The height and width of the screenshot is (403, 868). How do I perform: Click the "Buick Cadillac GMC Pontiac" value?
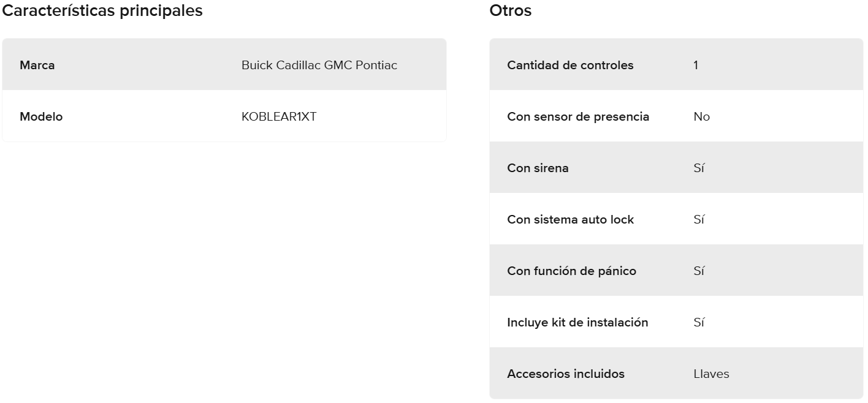319,65
